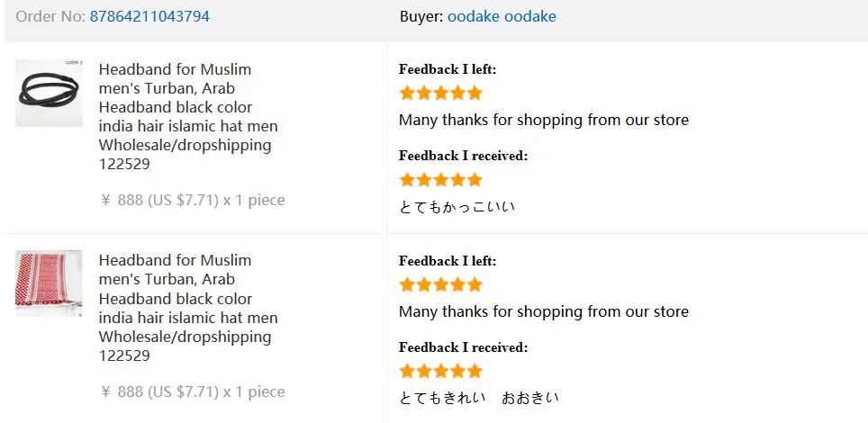
Task: Click third star in top 'Feedback I left' rating
Action: [x=441, y=93]
